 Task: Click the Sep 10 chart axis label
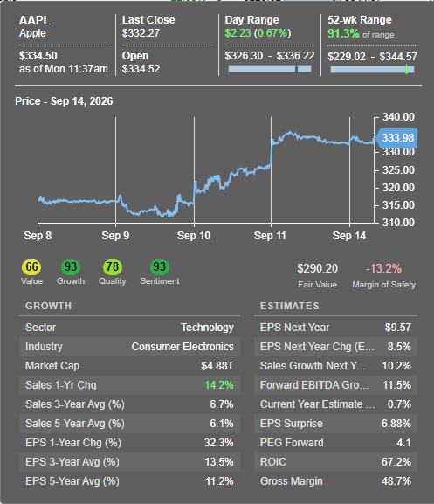[194, 236]
